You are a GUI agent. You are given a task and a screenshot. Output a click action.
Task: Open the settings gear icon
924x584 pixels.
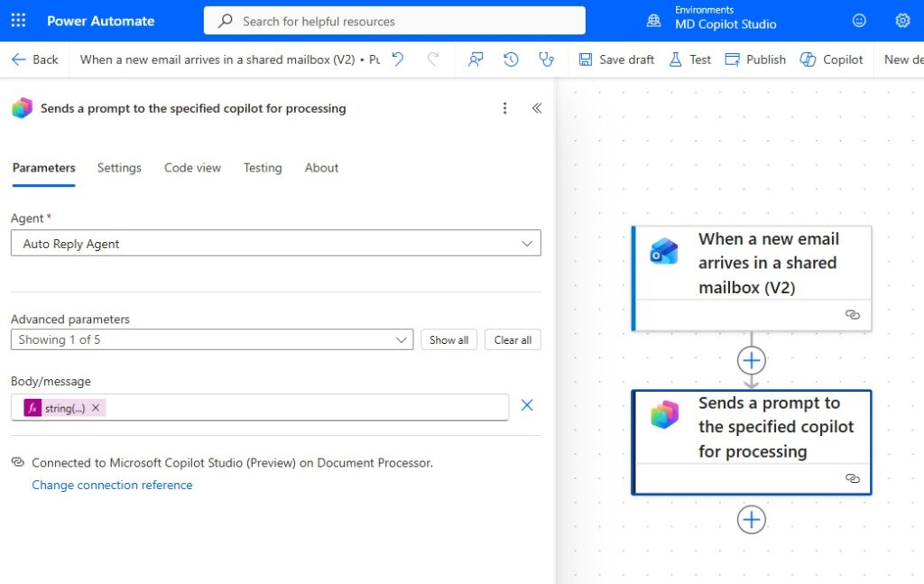pyautogui.click(x=902, y=21)
